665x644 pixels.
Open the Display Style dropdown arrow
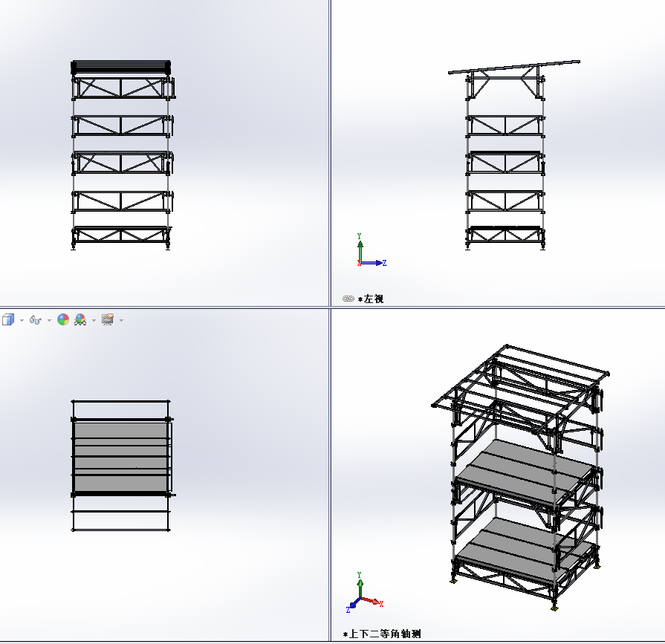[22, 321]
